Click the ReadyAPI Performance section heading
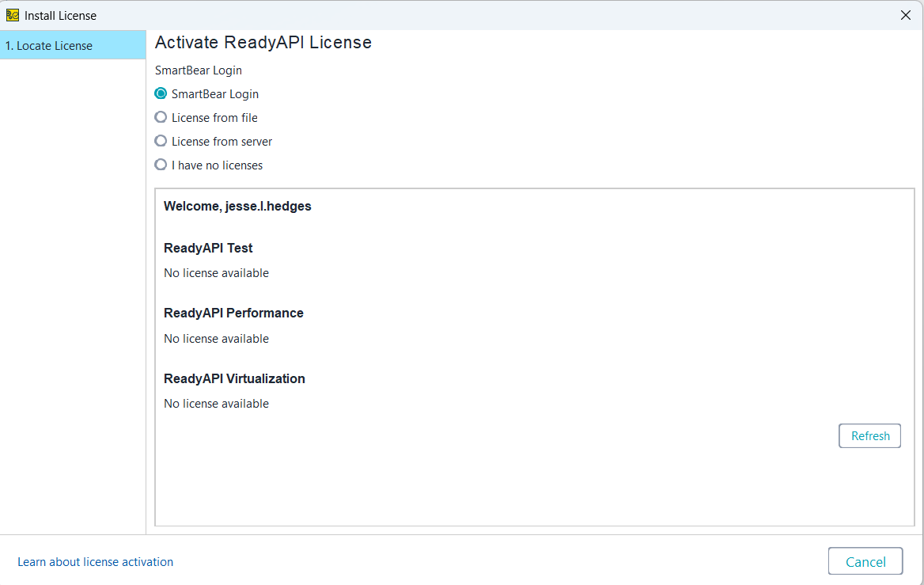Screen dimensions: 924x585 (233, 313)
